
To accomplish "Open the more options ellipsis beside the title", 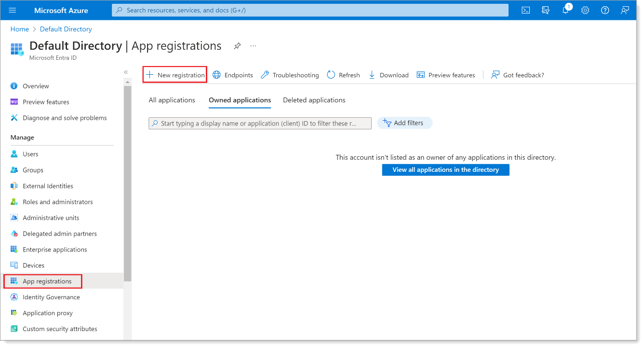I will point(254,46).
